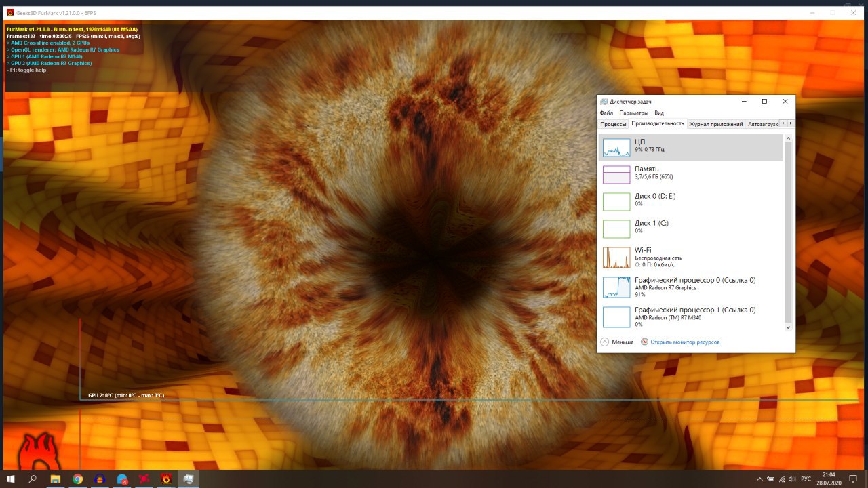
Task: Show hidden system tray icons
Action: (x=760, y=479)
